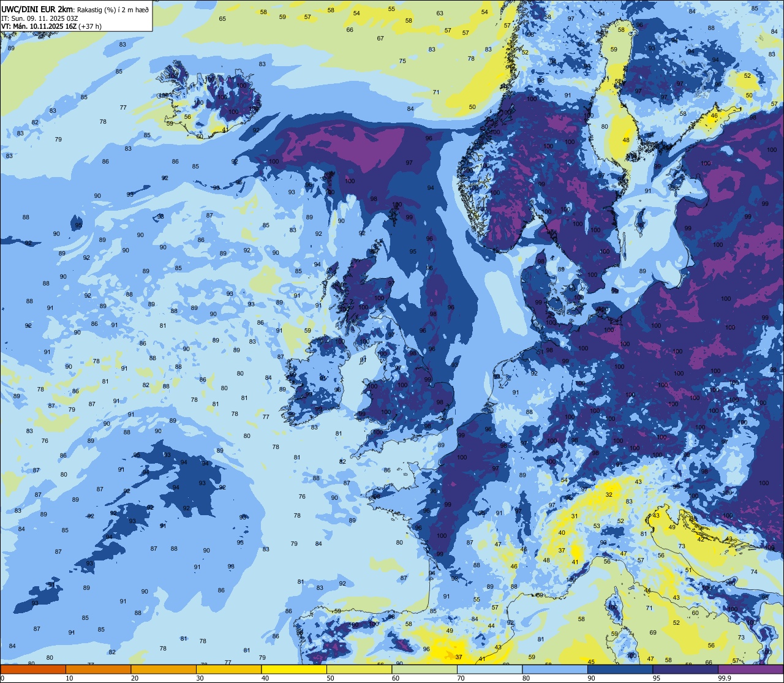Click the light blue 70–80 legend swatch
Image resolution: width=784 pixels, height=683 pixels.
tap(489, 669)
